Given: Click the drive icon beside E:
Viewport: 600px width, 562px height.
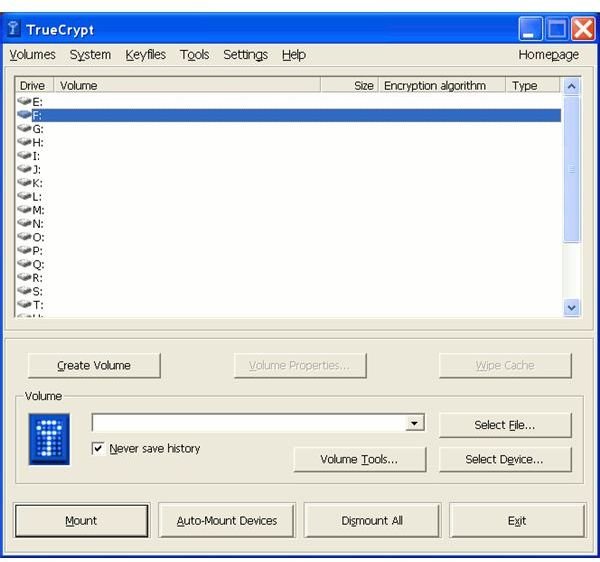Looking at the screenshot, I should tap(24, 101).
